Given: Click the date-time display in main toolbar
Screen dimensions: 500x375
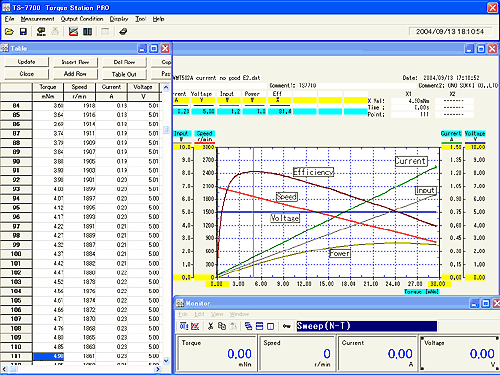Looking at the screenshot, I should 450,32.
